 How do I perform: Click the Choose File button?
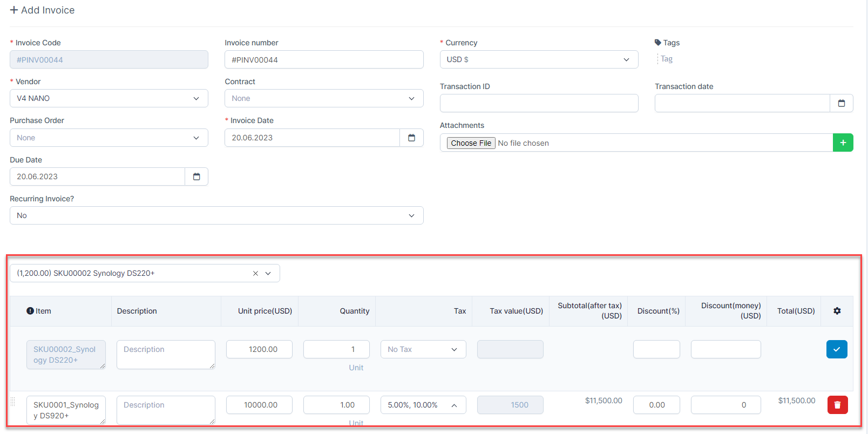click(471, 143)
